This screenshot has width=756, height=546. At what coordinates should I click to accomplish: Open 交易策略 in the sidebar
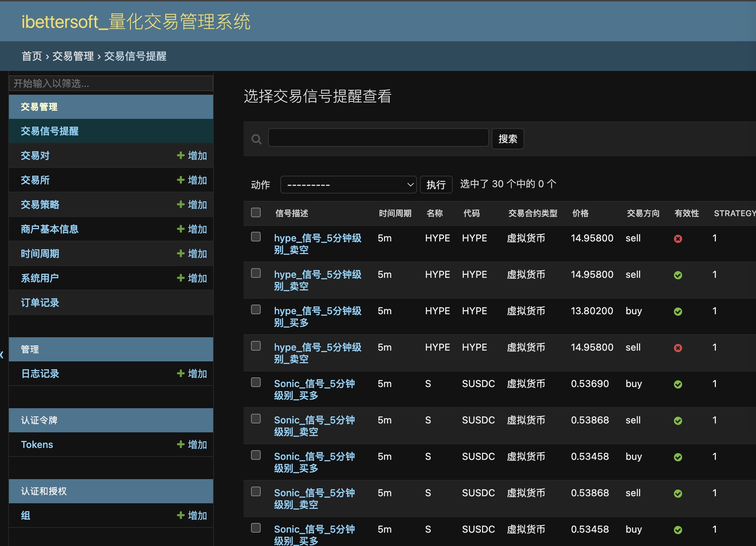(x=40, y=205)
